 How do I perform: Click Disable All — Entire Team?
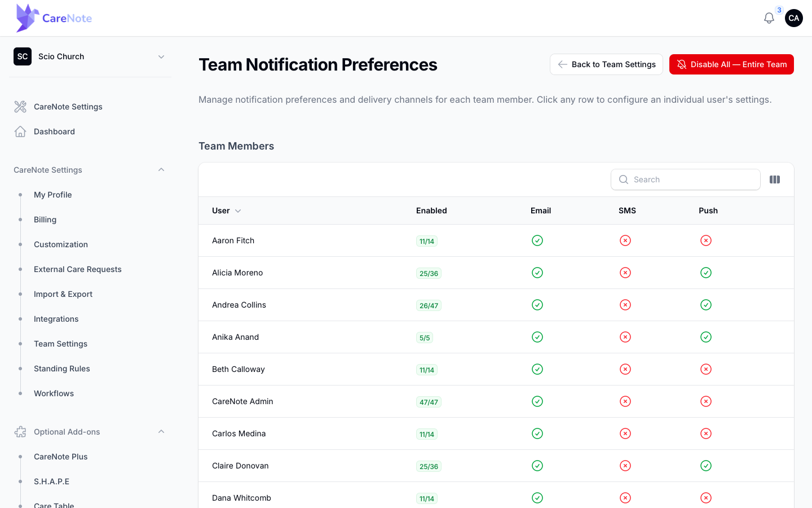click(x=731, y=64)
